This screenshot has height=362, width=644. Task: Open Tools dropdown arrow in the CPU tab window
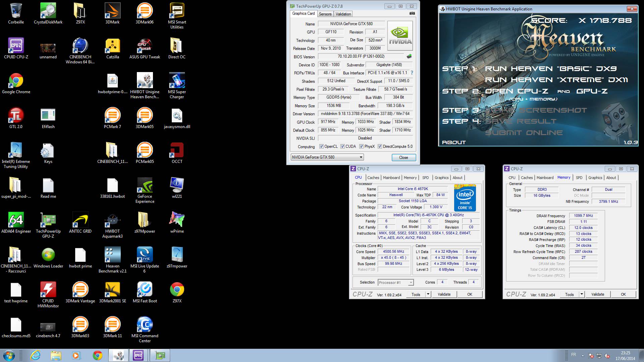[x=428, y=294]
